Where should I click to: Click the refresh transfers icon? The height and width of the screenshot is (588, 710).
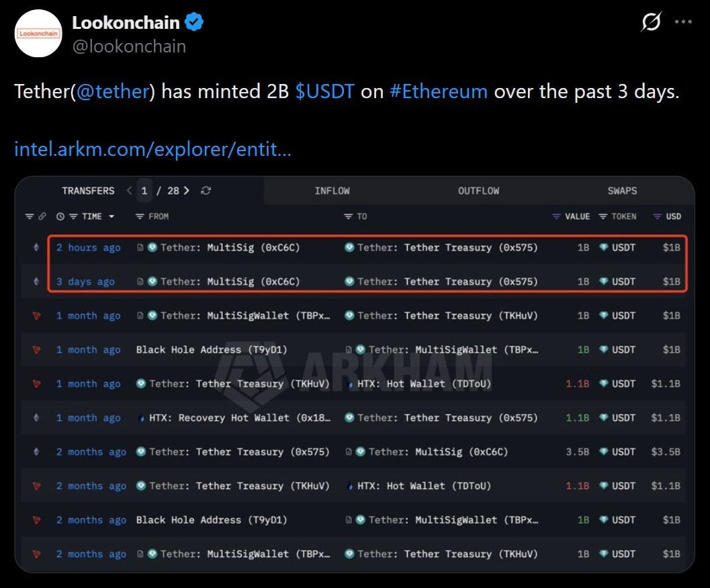[x=206, y=191]
